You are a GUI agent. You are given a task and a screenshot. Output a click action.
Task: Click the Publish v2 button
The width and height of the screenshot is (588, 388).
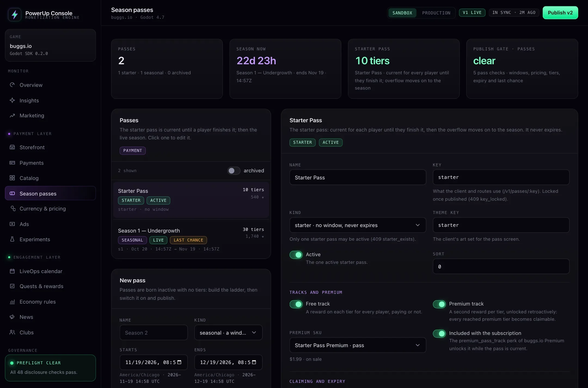point(560,13)
